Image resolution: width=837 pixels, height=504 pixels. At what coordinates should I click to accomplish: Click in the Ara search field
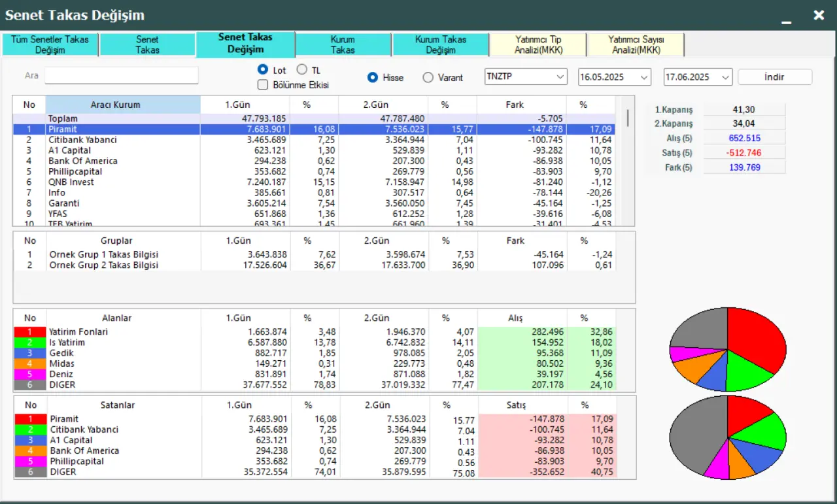coord(121,76)
